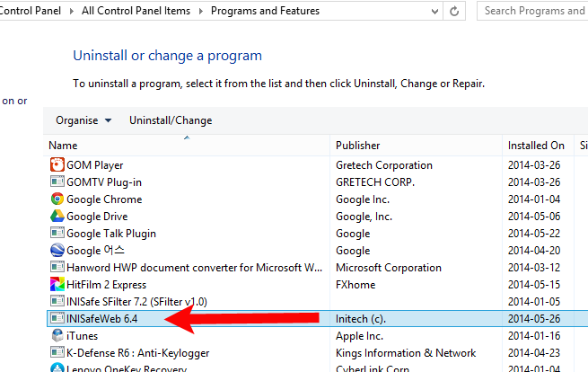Viewport: 588px width, 372px height.
Task: Click the Google Talk Plugin icon
Action: [x=57, y=233]
